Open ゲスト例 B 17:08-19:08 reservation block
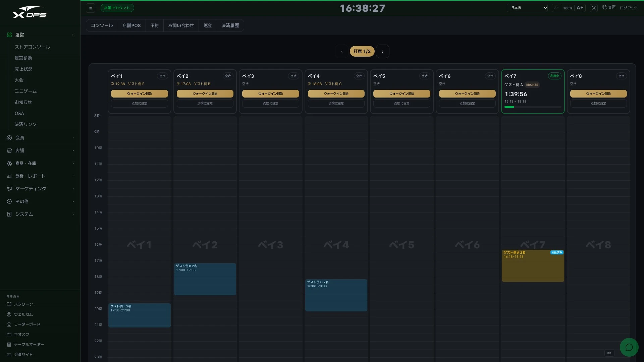The width and height of the screenshot is (644, 362). [x=205, y=279]
